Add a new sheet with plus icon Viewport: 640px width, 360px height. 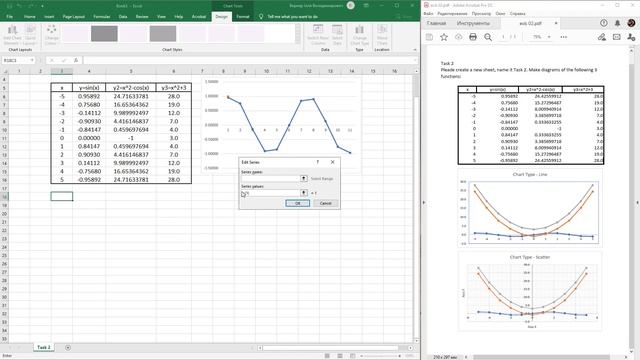pos(68,347)
